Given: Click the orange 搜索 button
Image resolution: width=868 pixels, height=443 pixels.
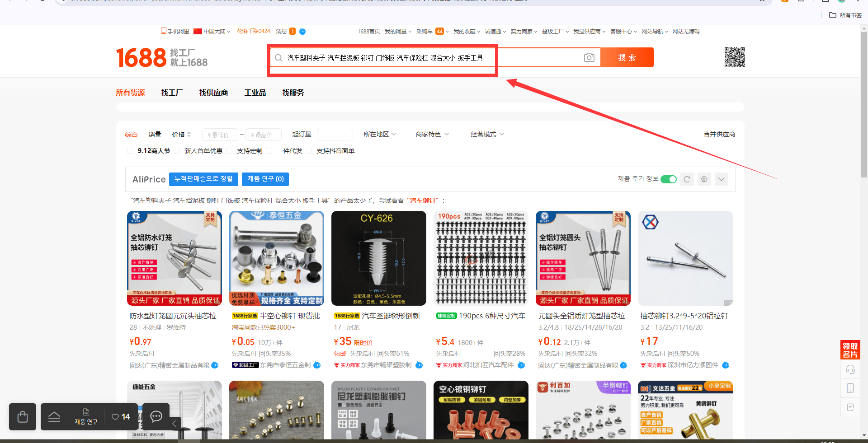Looking at the screenshot, I should (x=627, y=57).
